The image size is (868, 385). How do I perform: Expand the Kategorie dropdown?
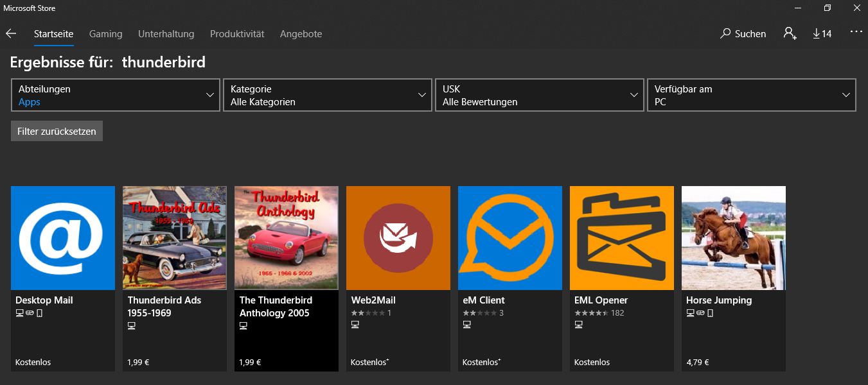tap(328, 95)
